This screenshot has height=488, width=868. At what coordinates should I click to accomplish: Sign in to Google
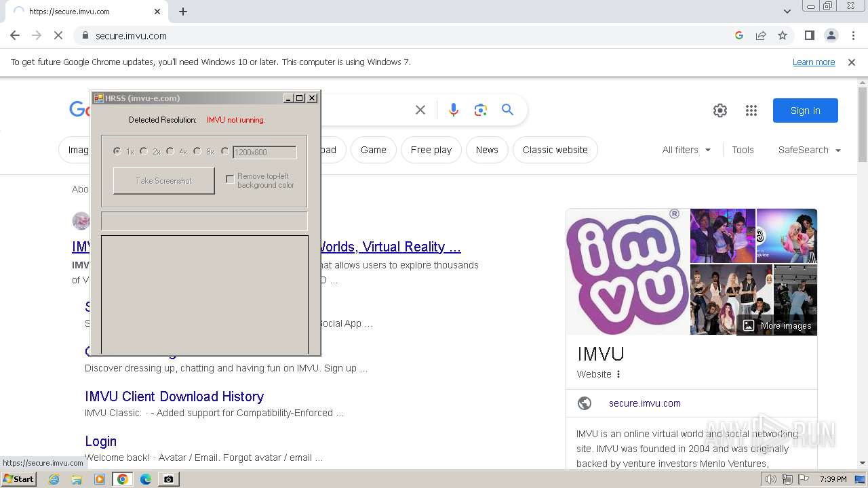[805, 110]
